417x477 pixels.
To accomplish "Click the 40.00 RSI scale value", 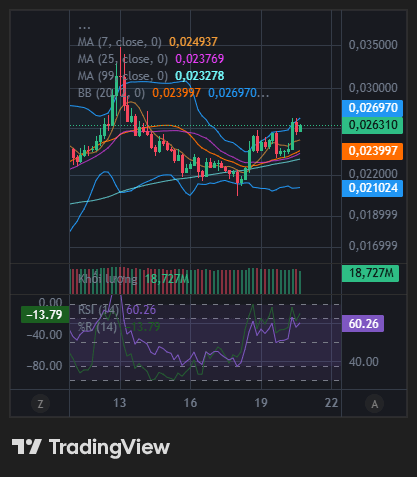I will (x=364, y=362).
